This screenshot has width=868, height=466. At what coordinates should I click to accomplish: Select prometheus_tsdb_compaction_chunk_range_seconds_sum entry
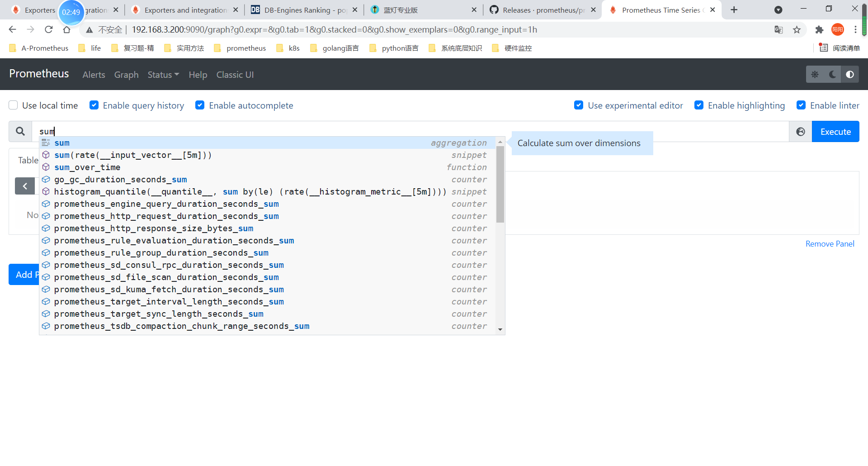click(267, 326)
